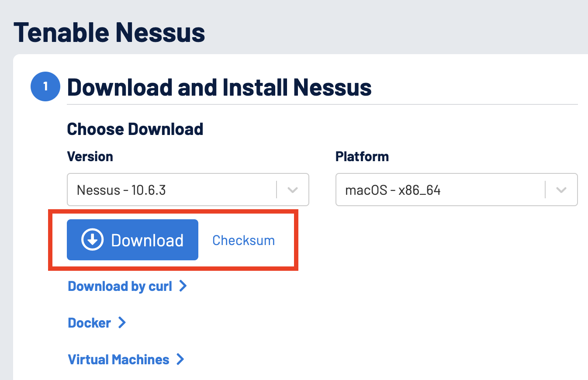
Task: Click the Choose Download subheading
Action: point(135,129)
